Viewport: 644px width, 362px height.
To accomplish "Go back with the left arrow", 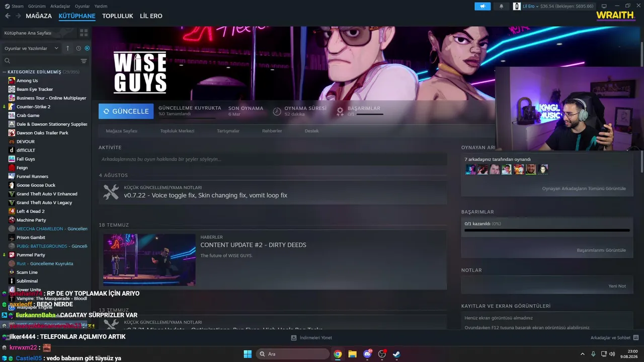I will (x=8, y=16).
